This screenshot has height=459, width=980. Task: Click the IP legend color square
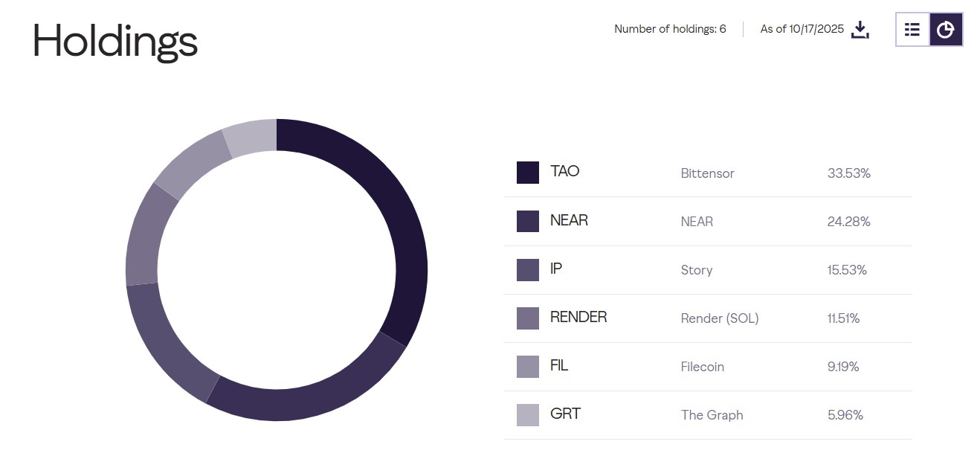[528, 269]
